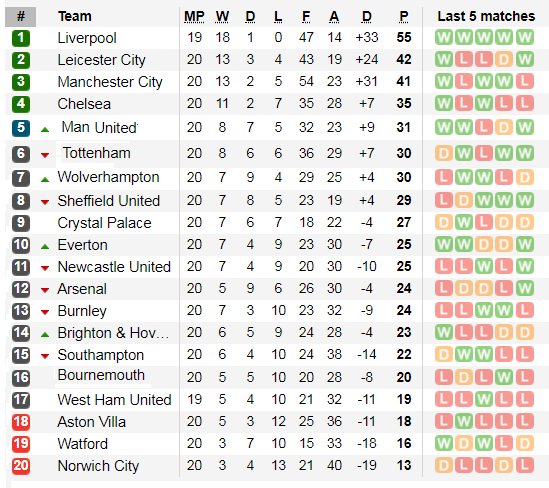Click Norwich City's red rank 20 badge
The width and height of the screenshot is (549, 488).
(x=21, y=466)
